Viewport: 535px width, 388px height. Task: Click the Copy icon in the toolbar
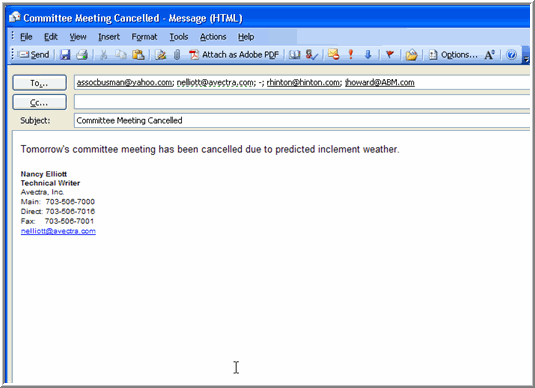coord(121,55)
